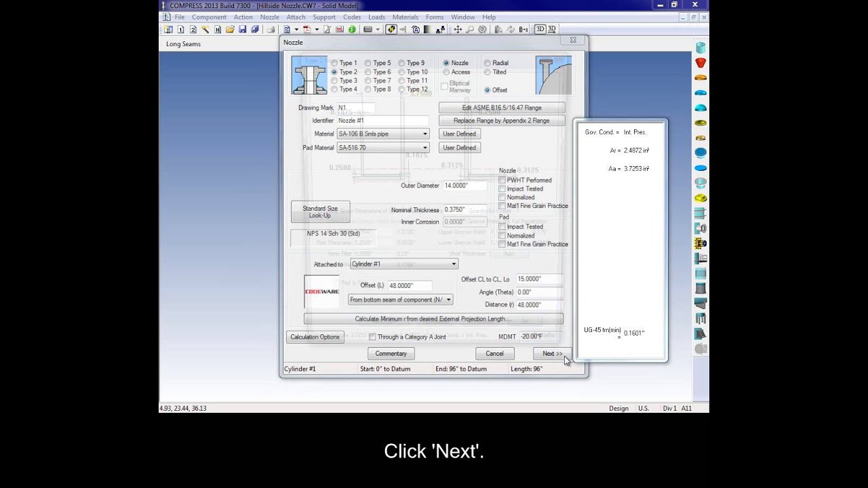Click the Cancel button
This screenshot has width=868, height=488.
494,354
